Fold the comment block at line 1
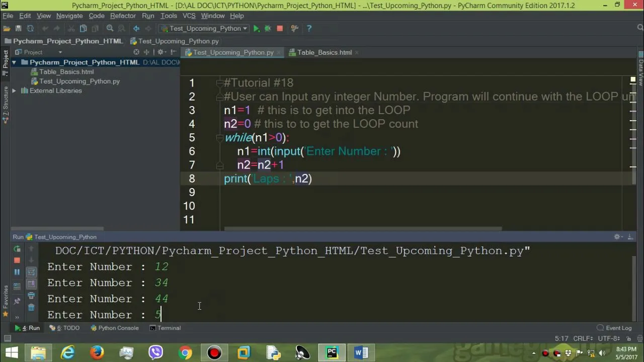The height and width of the screenshot is (362, 644). (x=219, y=83)
